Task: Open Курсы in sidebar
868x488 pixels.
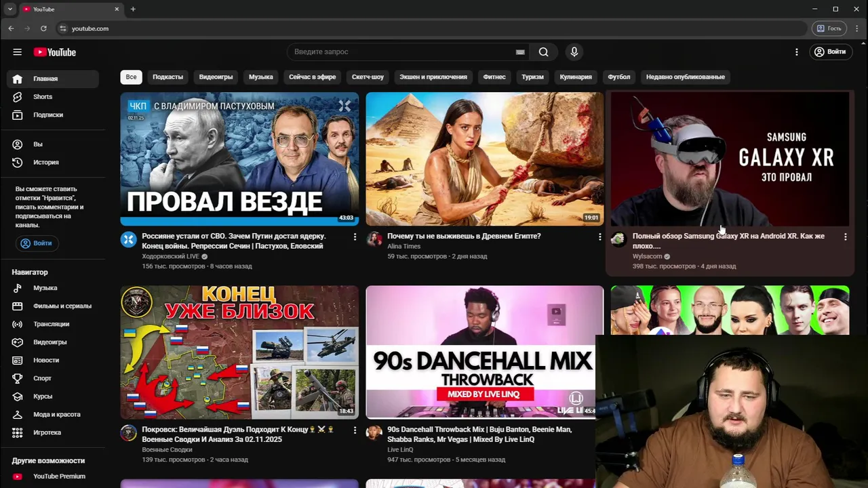Action: [x=53, y=396]
